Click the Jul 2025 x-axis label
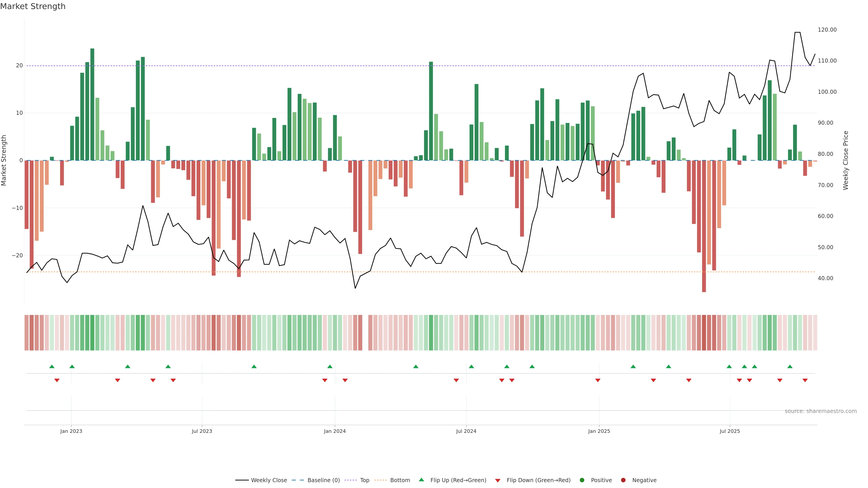Screen dimensions: 868x488 click(729, 431)
